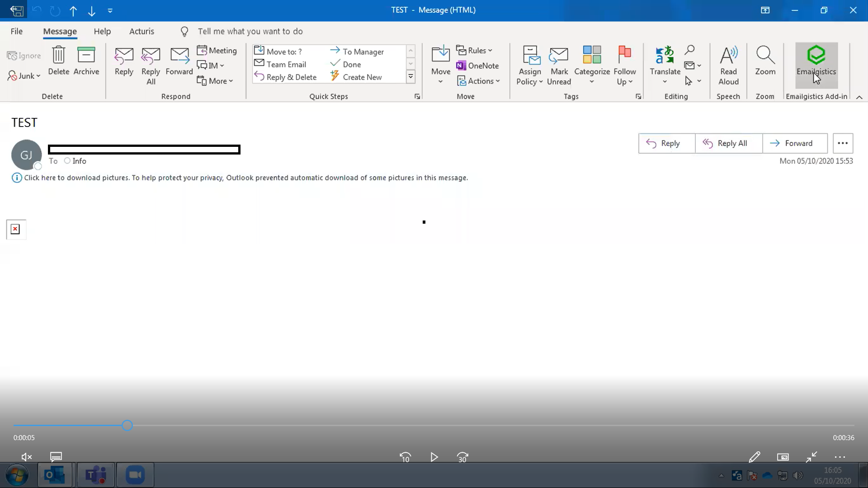Select the Info radio button
The image size is (868, 488).
click(67, 161)
